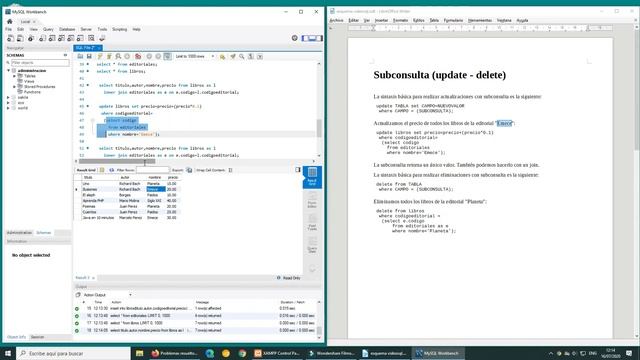
Task: Toggle Wrap Cell Content button
Action: [230, 170]
